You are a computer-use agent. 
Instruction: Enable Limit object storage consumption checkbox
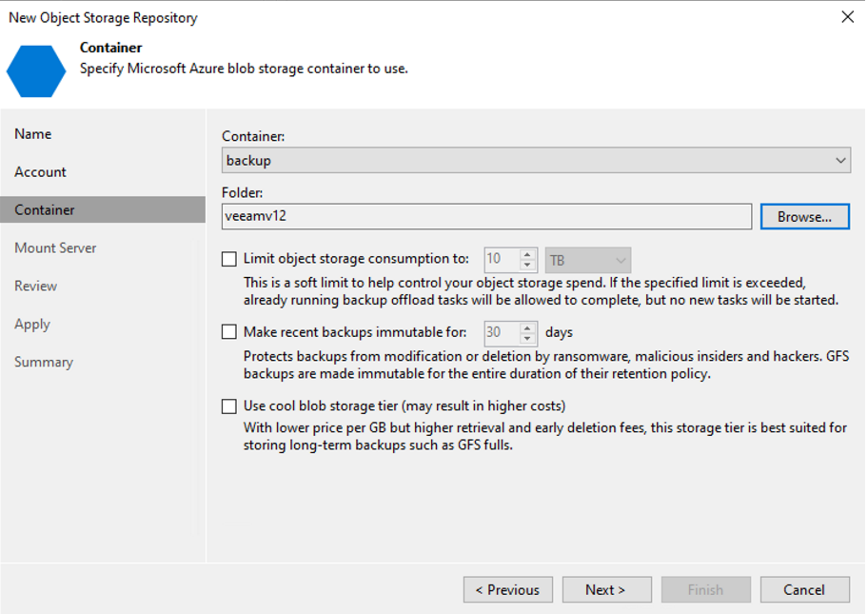[229, 259]
